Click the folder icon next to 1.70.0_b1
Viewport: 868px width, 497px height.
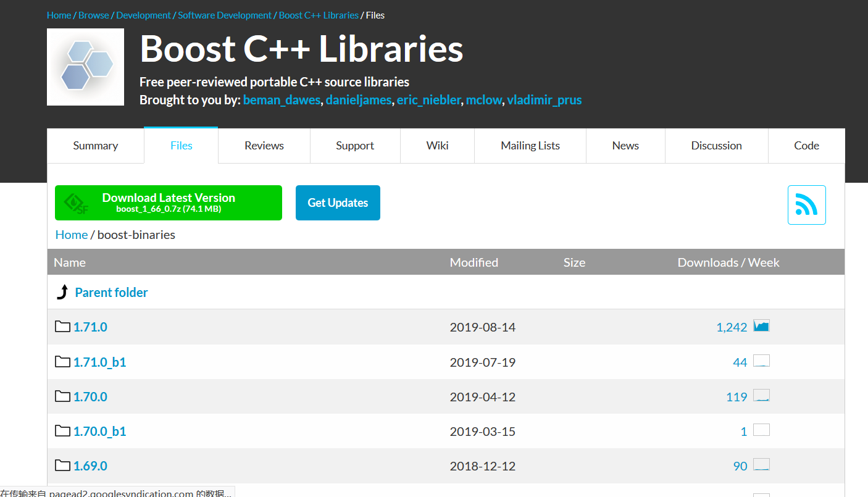point(62,430)
